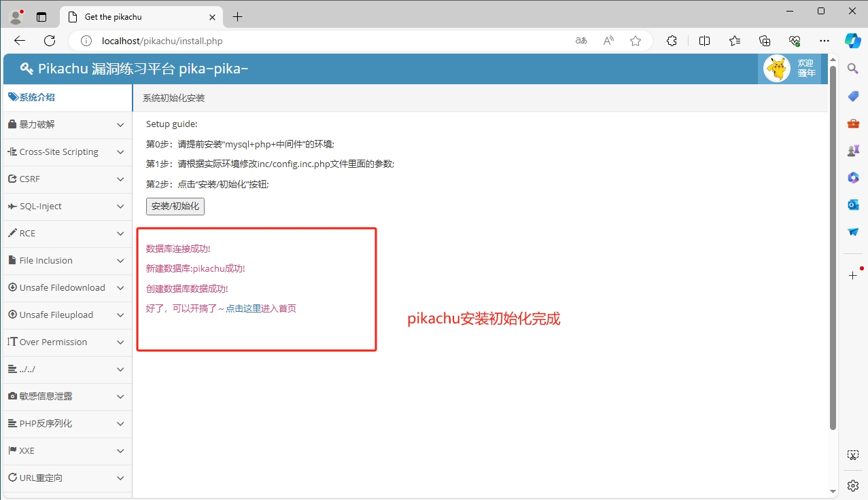Click Pikachu avatar in page header
The image size is (868, 500).
click(x=777, y=69)
